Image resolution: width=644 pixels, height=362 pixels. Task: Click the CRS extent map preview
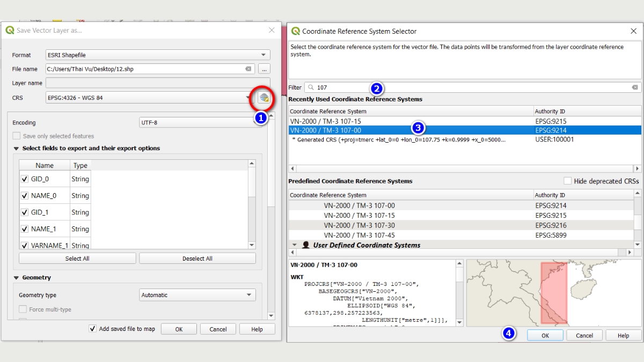pos(554,293)
